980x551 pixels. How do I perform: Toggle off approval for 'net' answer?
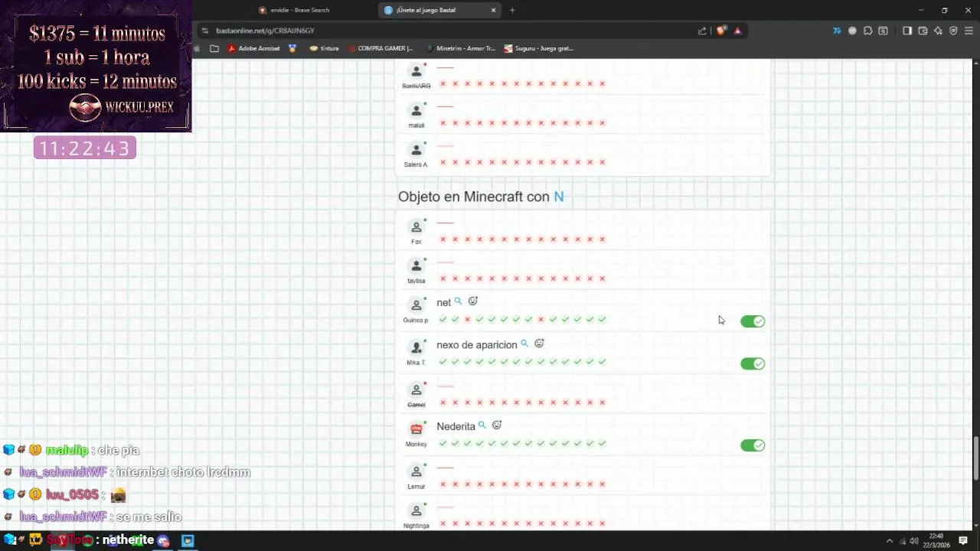(753, 321)
